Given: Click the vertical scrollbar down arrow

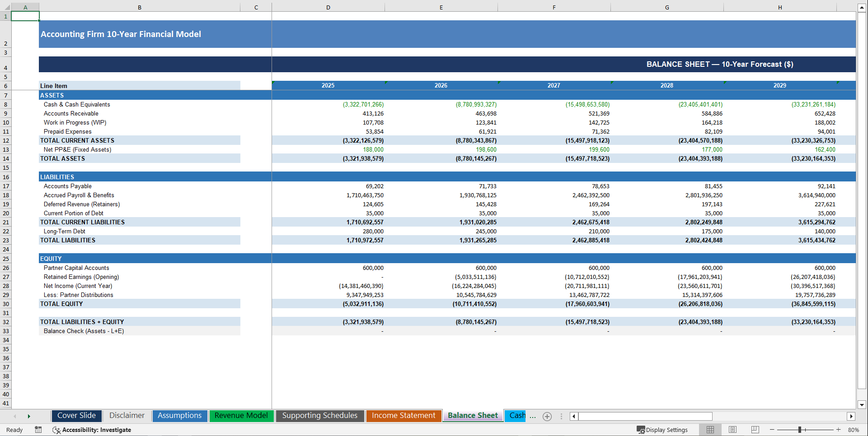Looking at the screenshot, I should coord(861,404).
